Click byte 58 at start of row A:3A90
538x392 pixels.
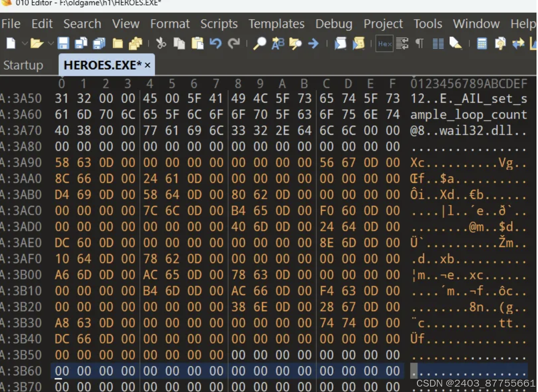coord(62,162)
